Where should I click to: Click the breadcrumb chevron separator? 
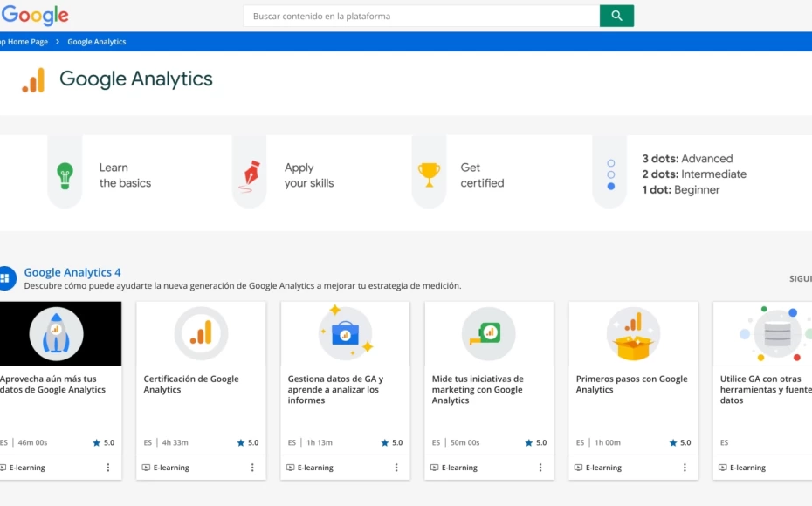[58, 42]
